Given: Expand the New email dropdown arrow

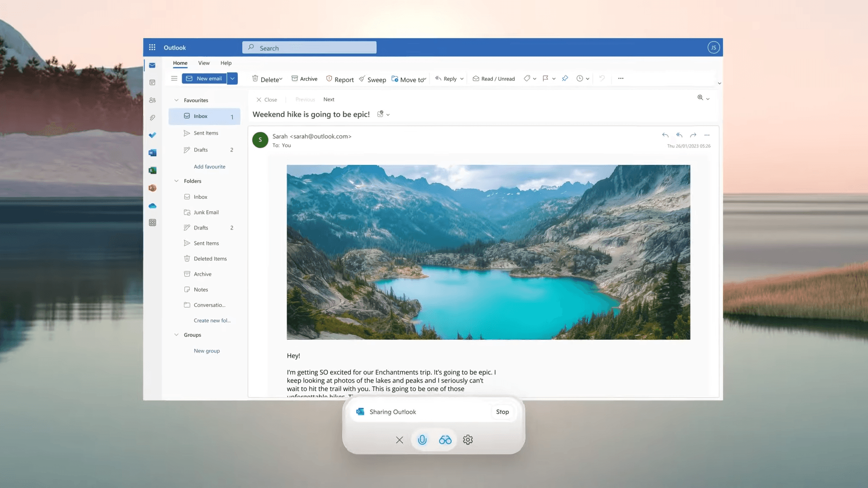Looking at the screenshot, I should tap(232, 79).
